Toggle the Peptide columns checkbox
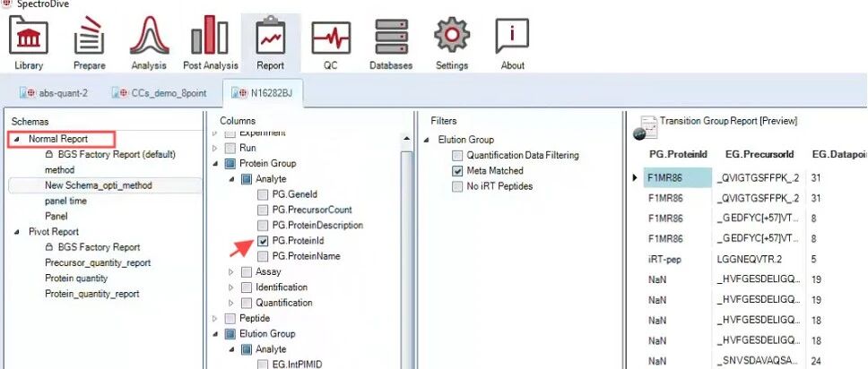868x369 pixels. [x=230, y=319]
